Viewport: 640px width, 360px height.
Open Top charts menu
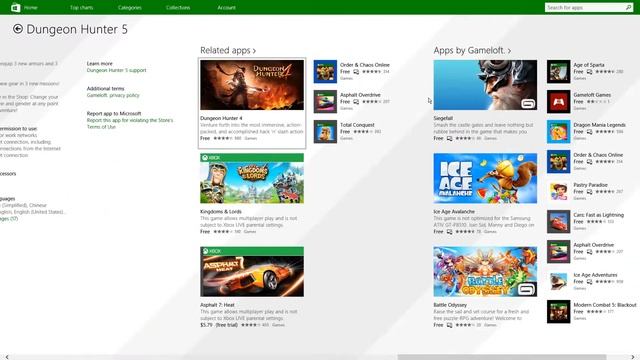tap(81, 7)
